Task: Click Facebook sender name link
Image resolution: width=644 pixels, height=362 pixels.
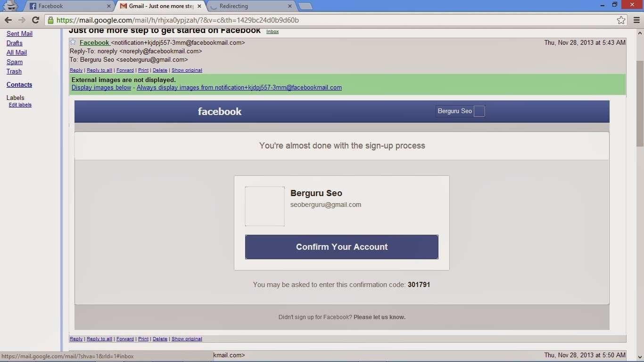Action: (x=94, y=42)
